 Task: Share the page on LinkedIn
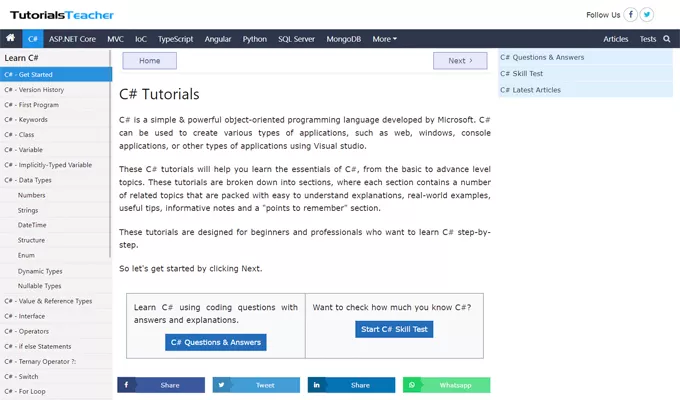tap(351, 385)
